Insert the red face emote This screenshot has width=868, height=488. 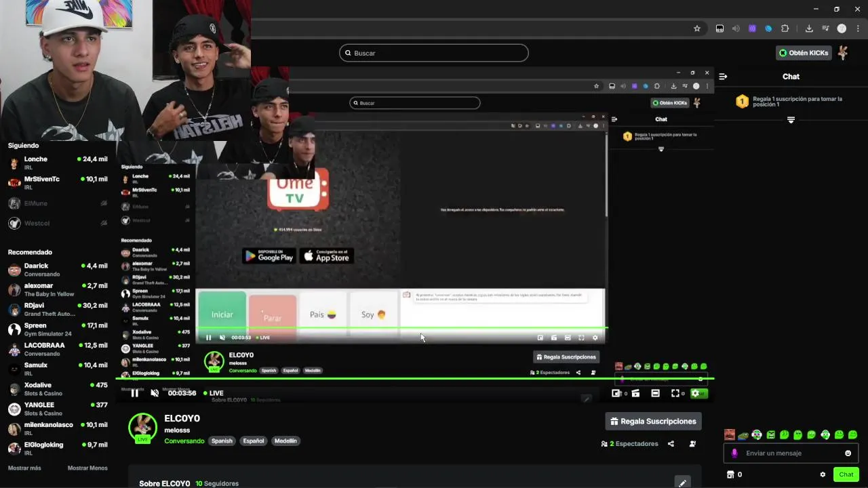[730, 434]
